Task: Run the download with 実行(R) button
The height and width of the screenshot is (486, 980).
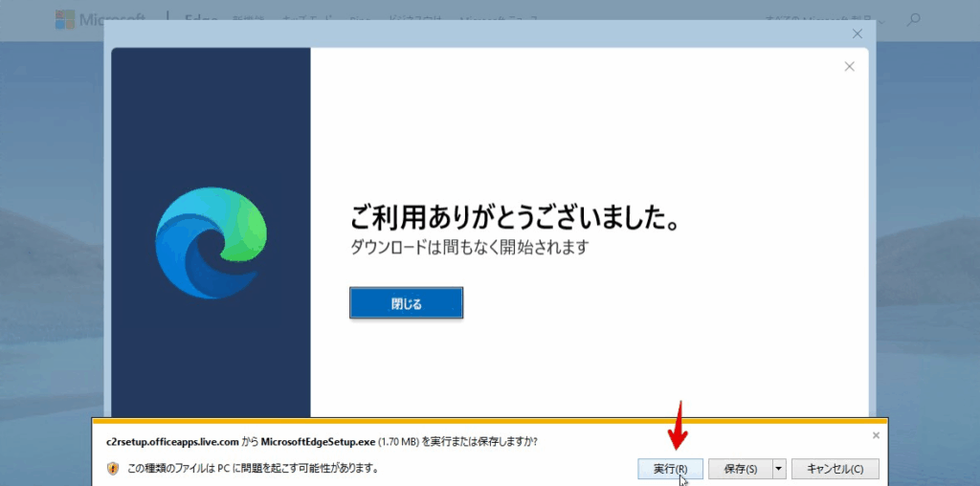Action: [671, 469]
